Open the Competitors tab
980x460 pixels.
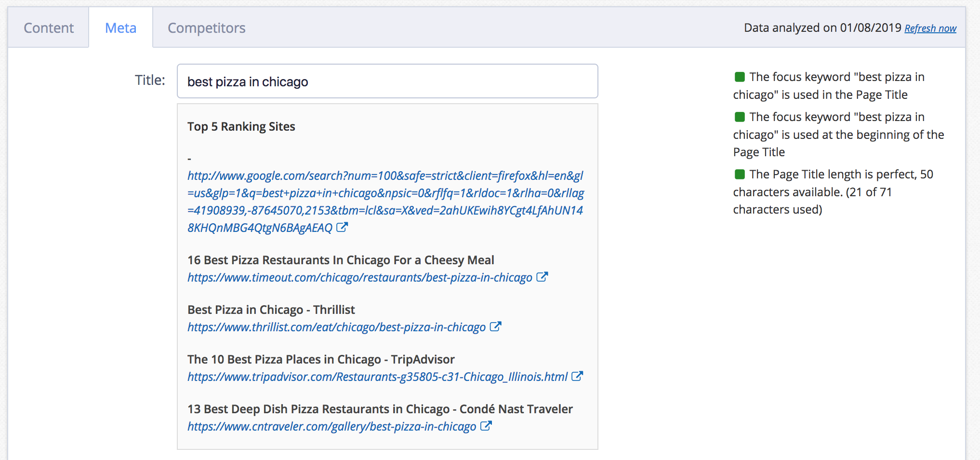[207, 28]
